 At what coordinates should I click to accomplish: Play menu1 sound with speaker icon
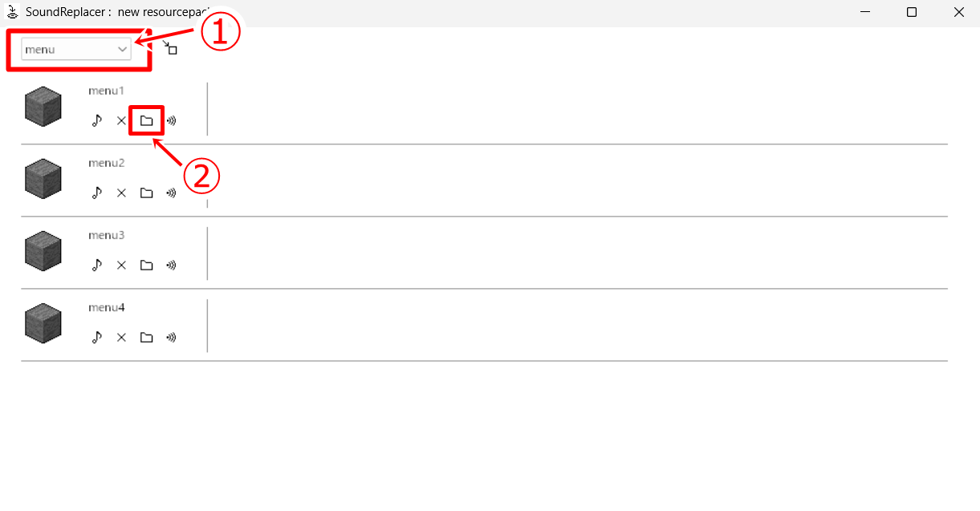[x=171, y=121]
